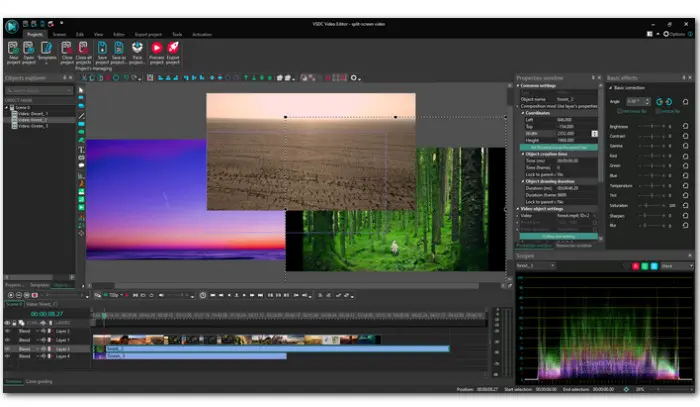This screenshot has height=407, width=700.
Task: Select the line drawing tool in the left toolbar
Action: (81, 116)
